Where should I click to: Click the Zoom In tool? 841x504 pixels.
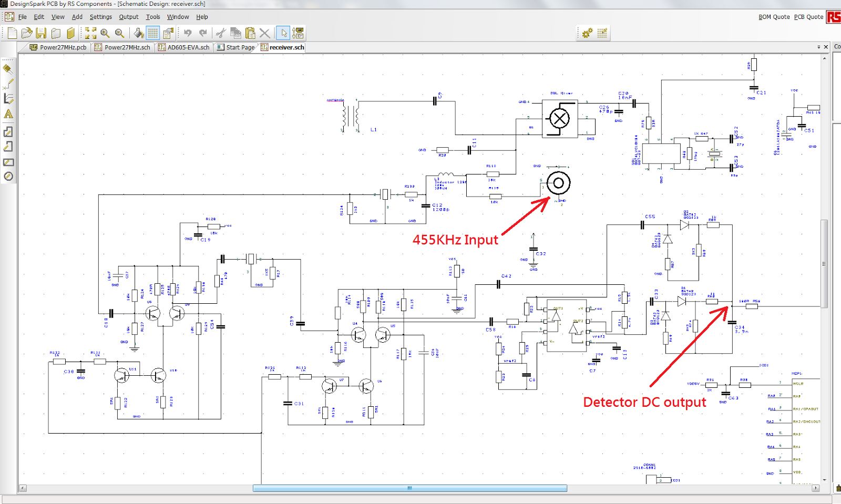click(x=104, y=33)
